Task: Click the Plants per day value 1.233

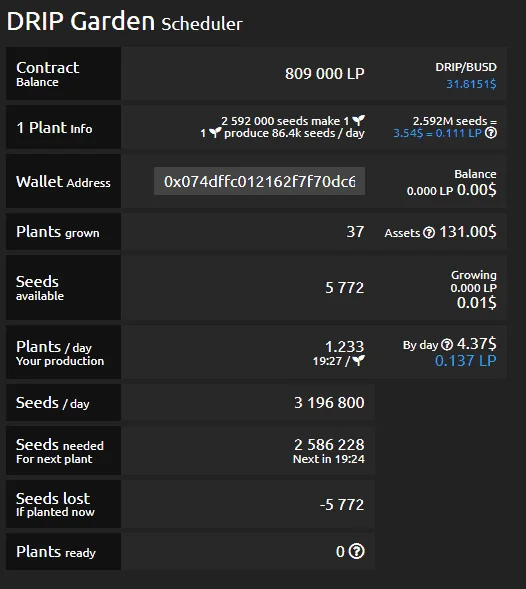Action: click(345, 346)
